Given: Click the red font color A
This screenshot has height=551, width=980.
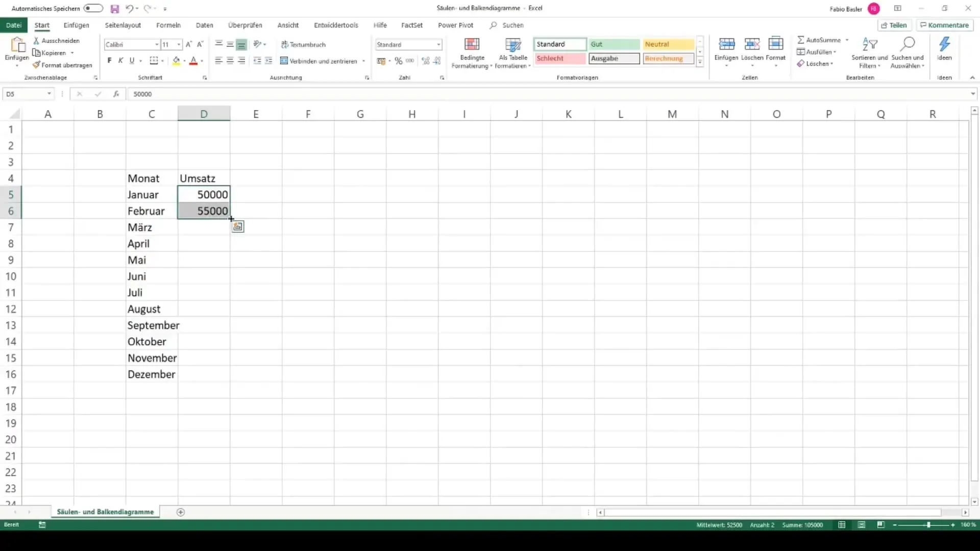Looking at the screenshot, I should (193, 61).
